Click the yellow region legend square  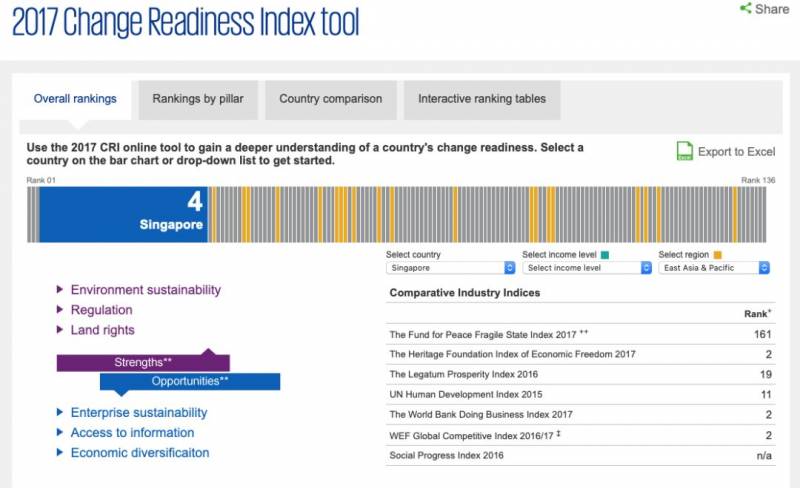click(716, 255)
